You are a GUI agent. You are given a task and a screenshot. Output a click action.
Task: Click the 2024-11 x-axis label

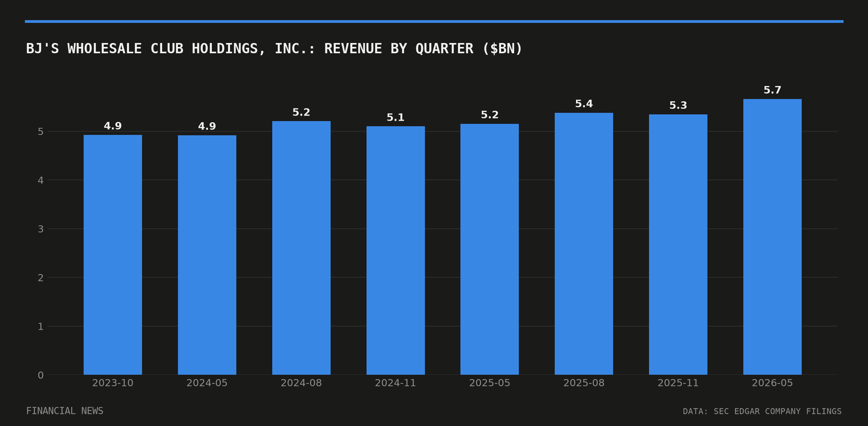[x=396, y=383]
